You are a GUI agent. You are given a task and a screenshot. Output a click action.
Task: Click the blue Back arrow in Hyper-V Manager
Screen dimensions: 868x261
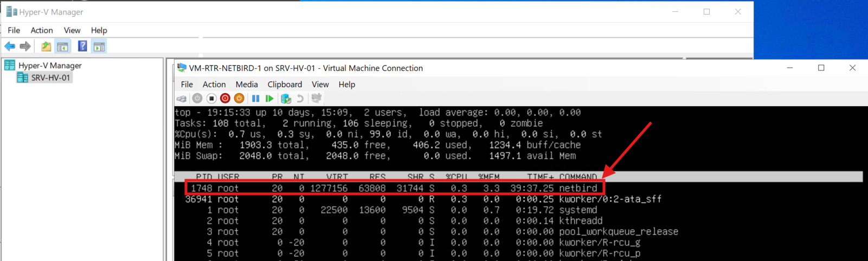tap(10, 47)
